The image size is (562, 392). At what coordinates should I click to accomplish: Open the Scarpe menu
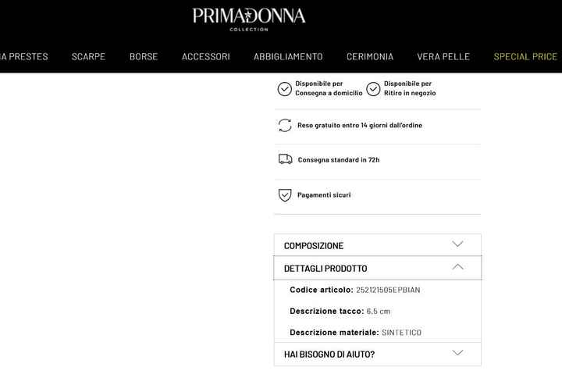click(88, 57)
